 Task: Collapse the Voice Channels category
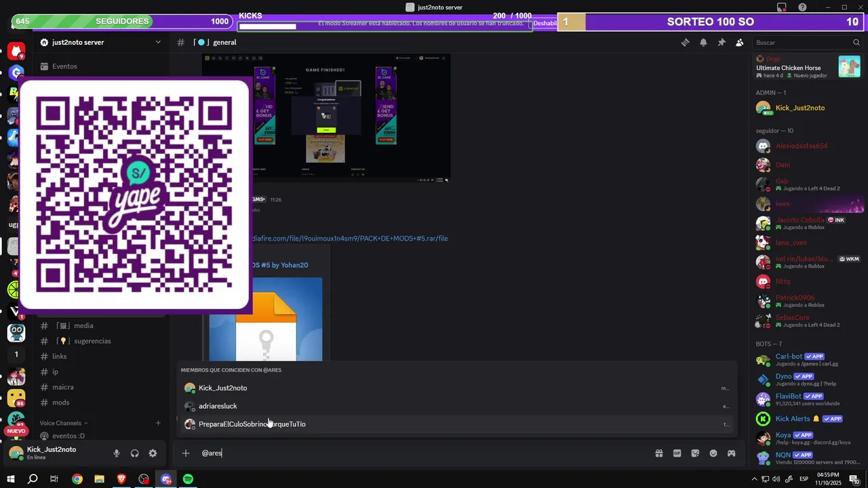(63, 423)
